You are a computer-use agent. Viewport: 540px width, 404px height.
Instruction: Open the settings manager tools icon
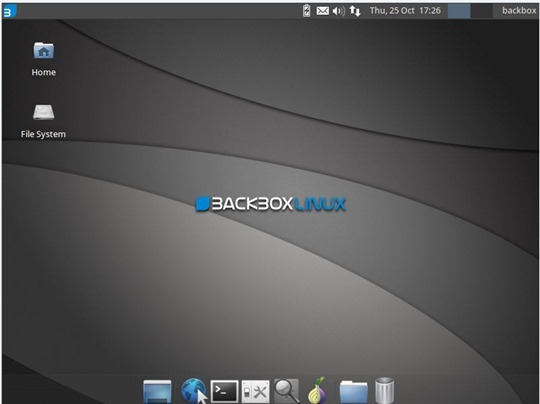(255, 392)
